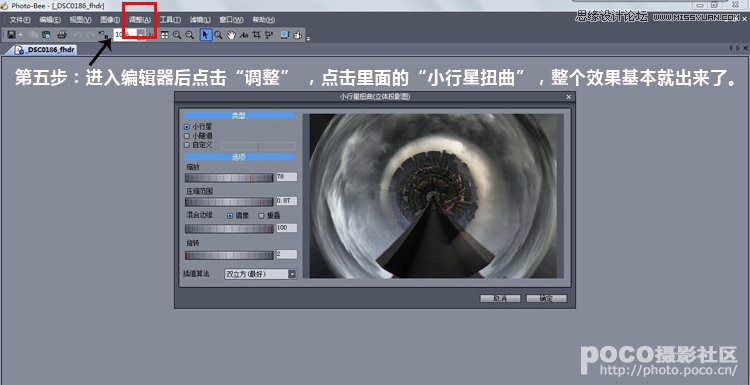Click the last icon in the toolbar row
The image size is (750, 385).
tap(298, 34)
